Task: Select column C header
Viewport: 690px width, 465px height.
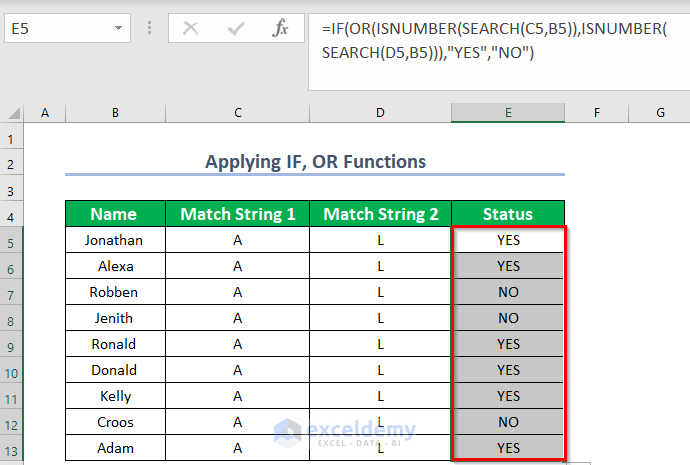Action: click(x=238, y=114)
